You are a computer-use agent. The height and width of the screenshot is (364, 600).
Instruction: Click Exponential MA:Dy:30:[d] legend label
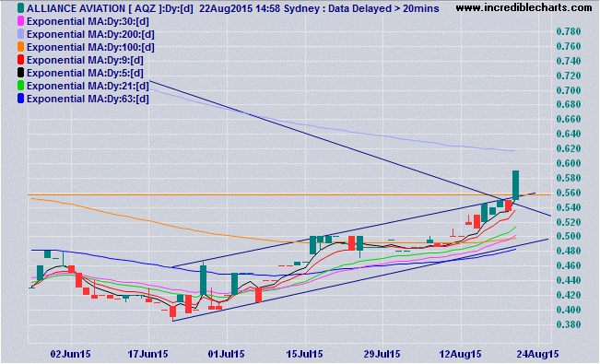point(88,21)
